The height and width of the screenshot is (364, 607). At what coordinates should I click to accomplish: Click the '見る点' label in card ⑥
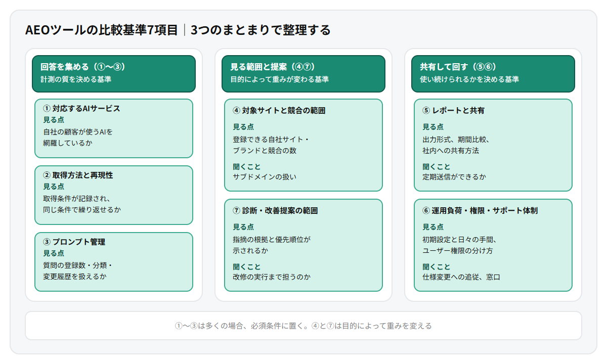click(433, 227)
